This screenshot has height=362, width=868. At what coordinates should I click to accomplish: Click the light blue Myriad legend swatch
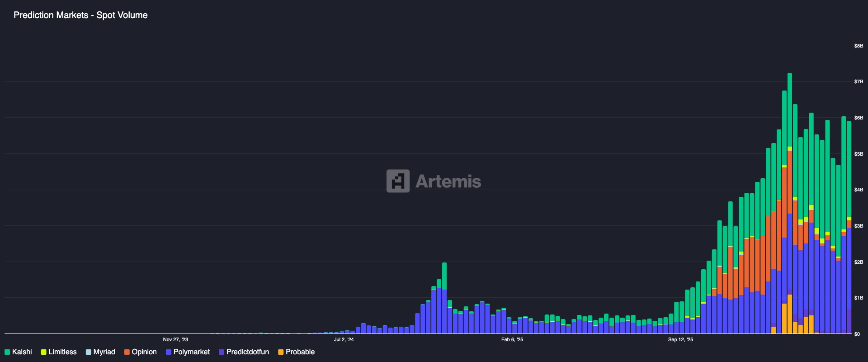(x=89, y=352)
